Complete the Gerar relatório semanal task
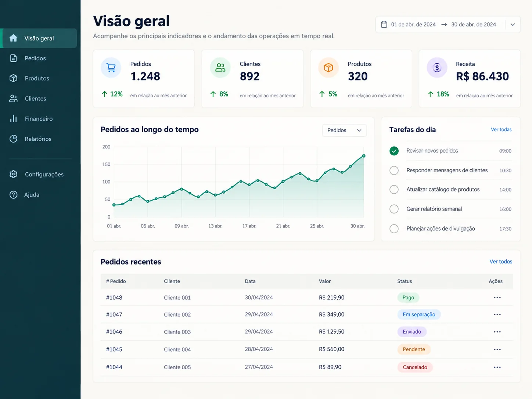The height and width of the screenshot is (399, 532). 394,209
